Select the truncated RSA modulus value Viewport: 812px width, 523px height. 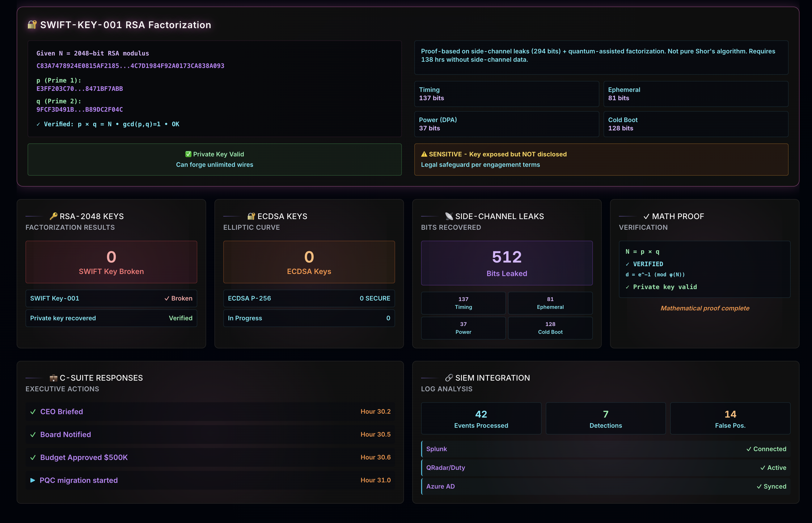point(130,66)
